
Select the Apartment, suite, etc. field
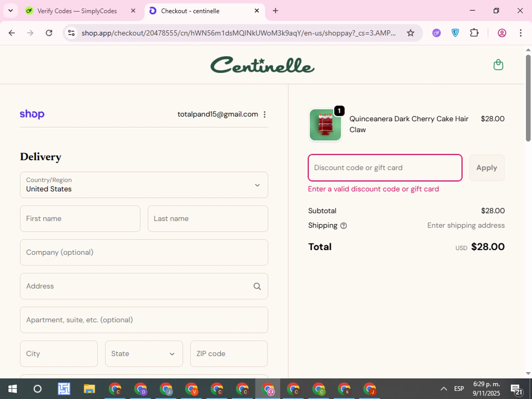point(144,320)
